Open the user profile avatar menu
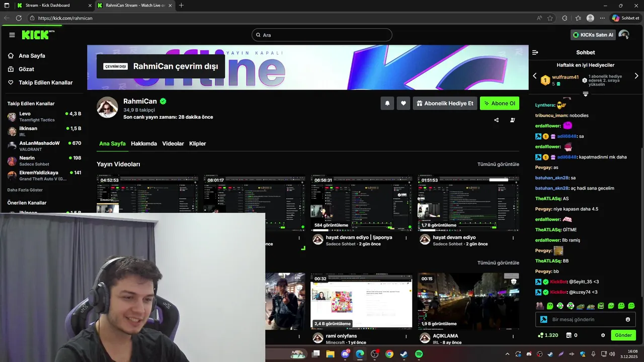This screenshot has width=644, height=362. pyautogui.click(x=624, y=35)
